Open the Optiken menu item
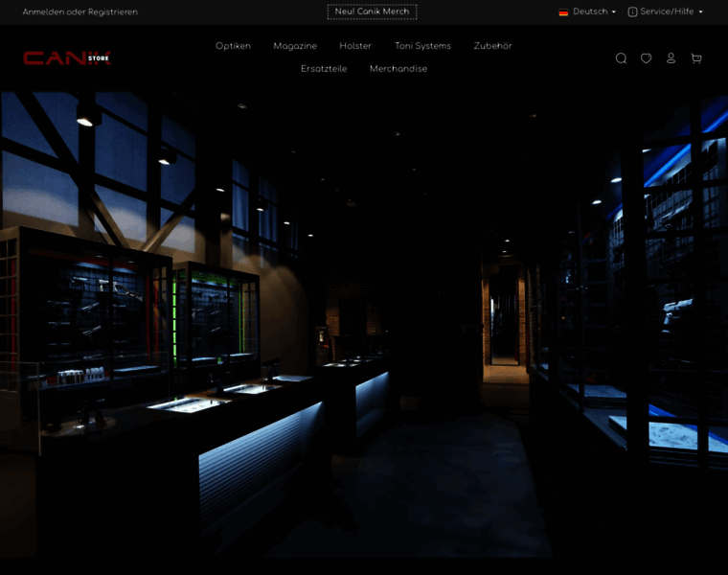Image resolution: width=728 pixels, height=575 pixels. (x=233, y=46)
